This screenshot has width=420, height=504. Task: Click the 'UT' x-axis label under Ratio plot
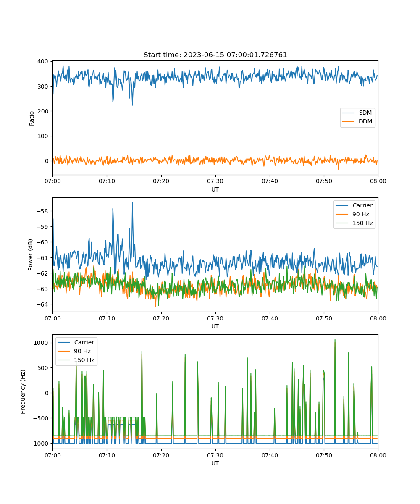coord(215,189)
